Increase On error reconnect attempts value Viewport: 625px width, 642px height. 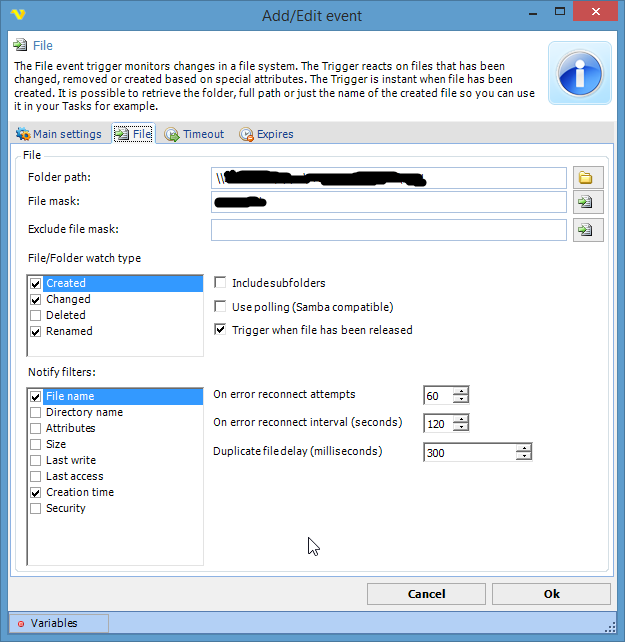pos(460,391)
